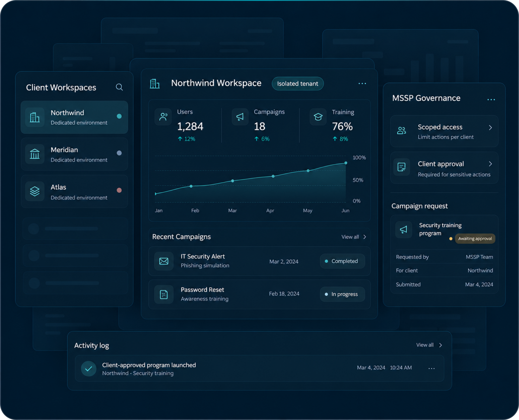Click the Mar data point on the chart
Image resolution: width=519 pixels, height=420 pixels.
(233, 181)
